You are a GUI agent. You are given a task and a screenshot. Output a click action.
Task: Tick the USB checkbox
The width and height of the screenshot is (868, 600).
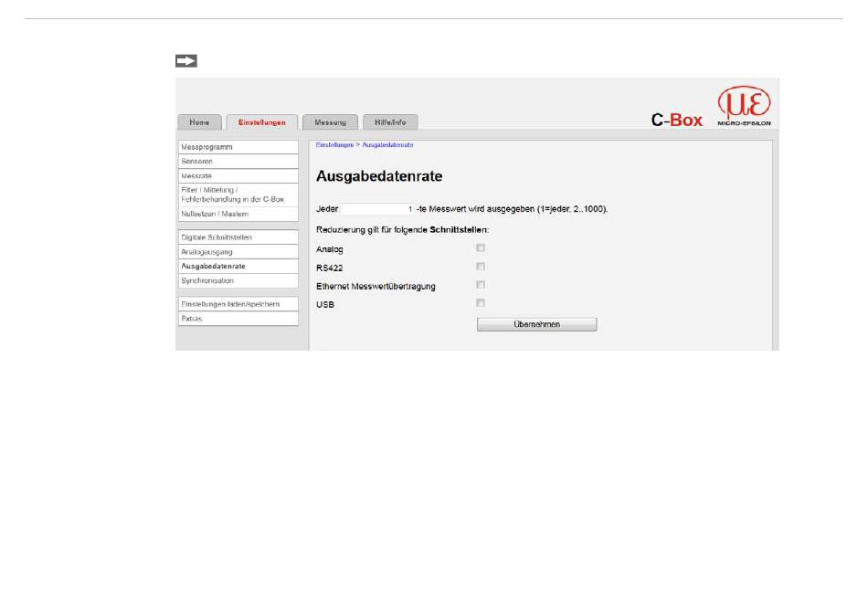click(x=481, y=303)
